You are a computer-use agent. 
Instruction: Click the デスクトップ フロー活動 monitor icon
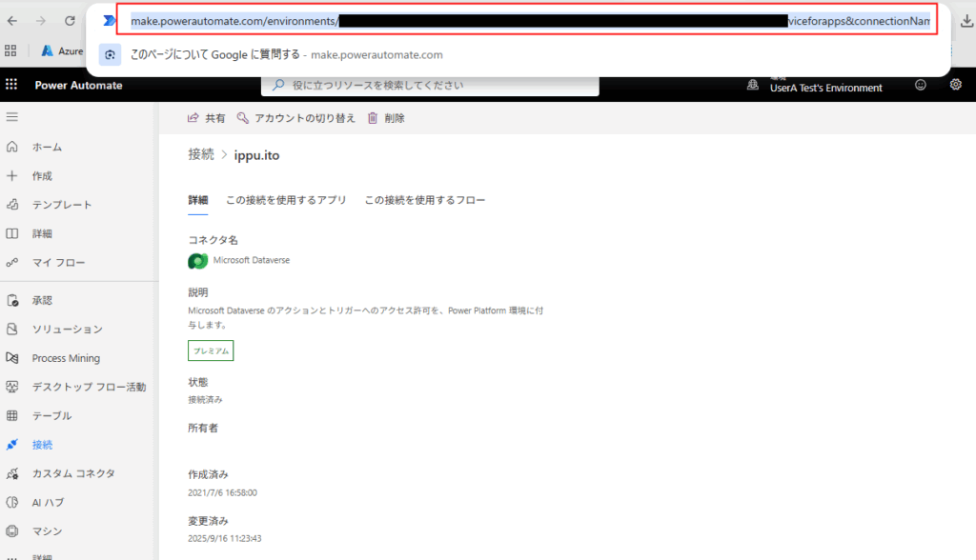(11, 387)
